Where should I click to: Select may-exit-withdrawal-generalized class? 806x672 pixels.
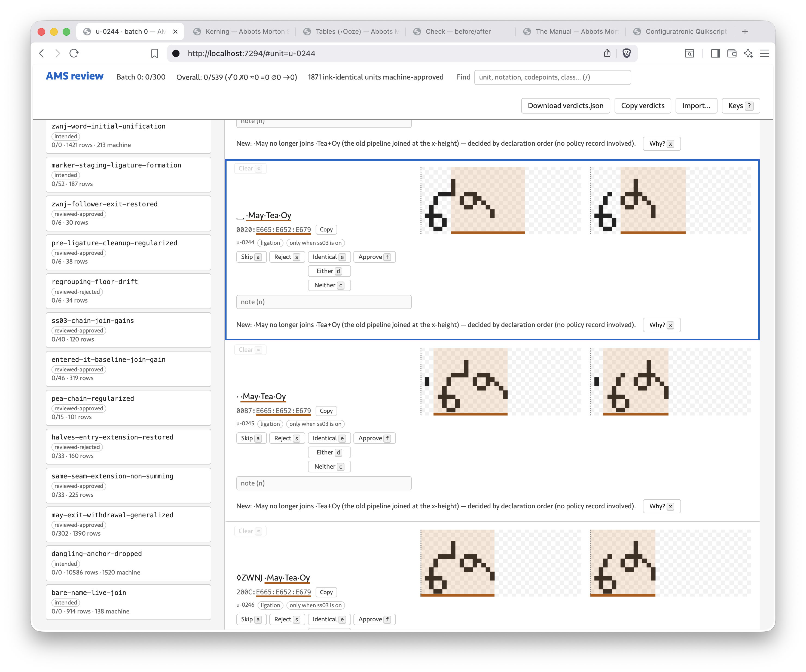[x=128, y=524]
